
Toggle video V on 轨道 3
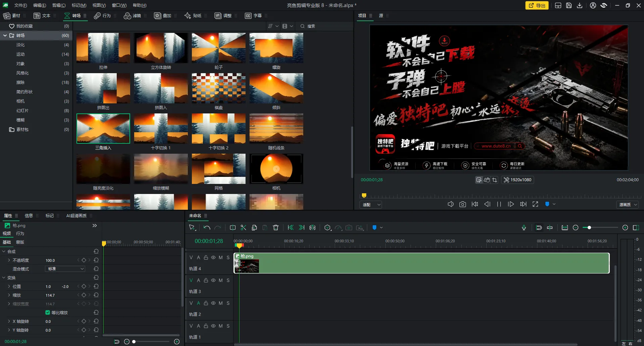[191, 280]
